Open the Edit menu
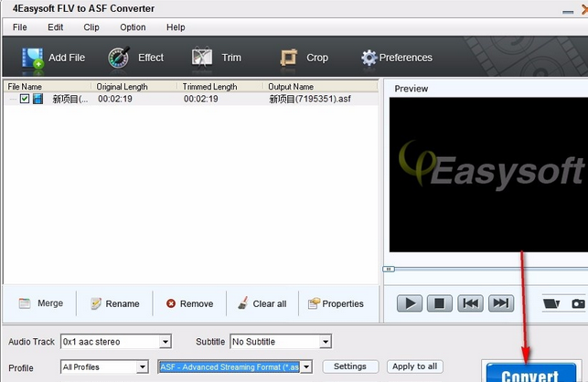Viewport: 588px width, 382px height. pos(56,27)
